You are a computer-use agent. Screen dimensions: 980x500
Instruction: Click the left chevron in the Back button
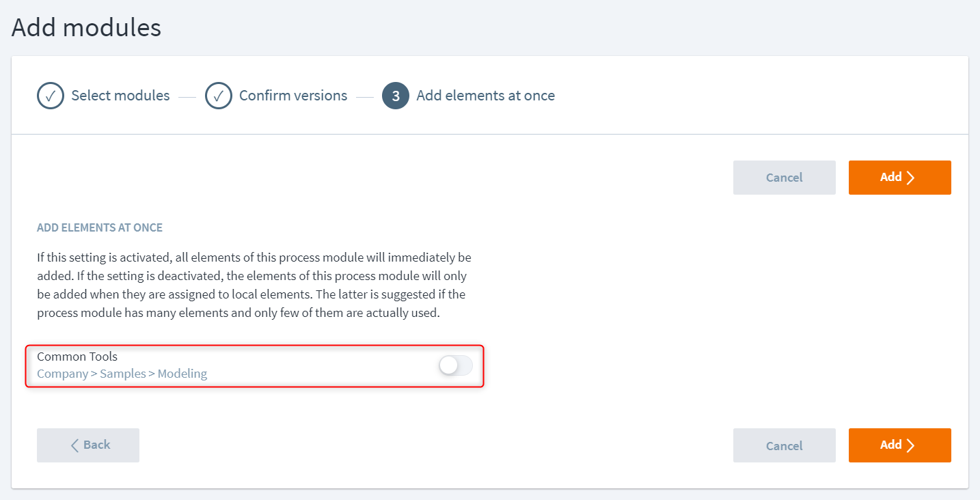75,445
